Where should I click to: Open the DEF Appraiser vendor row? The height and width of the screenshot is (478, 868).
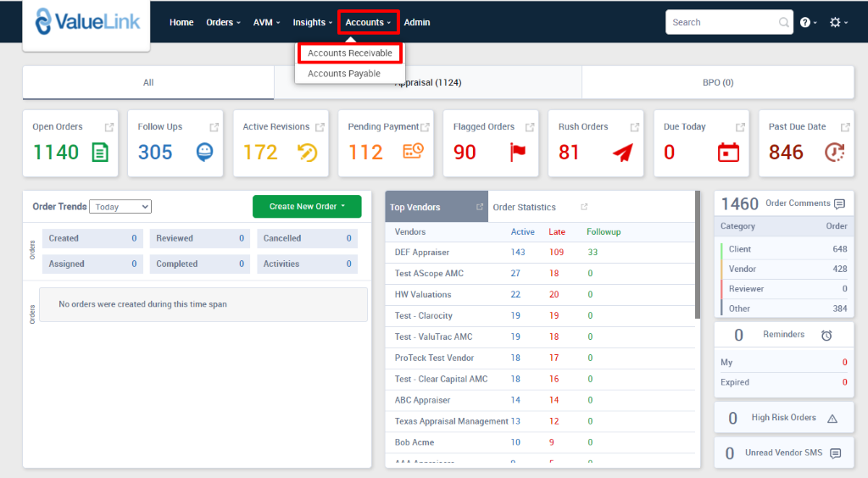[x=540, y=253]
